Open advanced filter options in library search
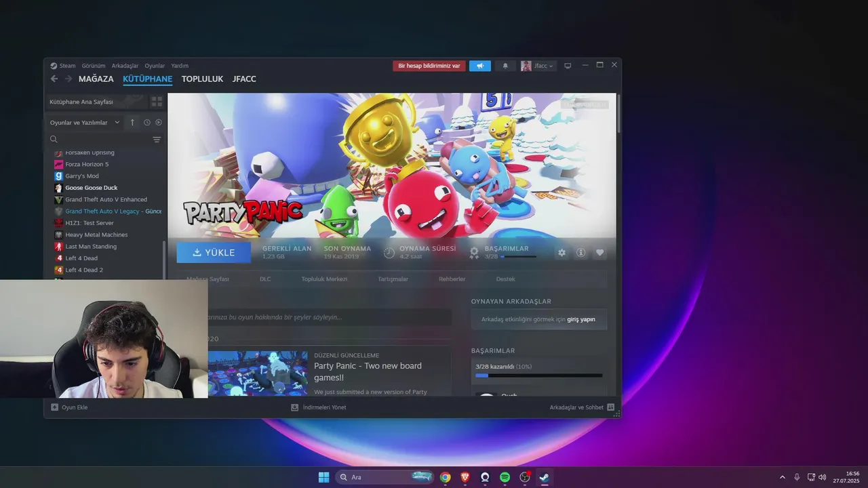The height and width of the screenshot is (488, 868). 157,140
